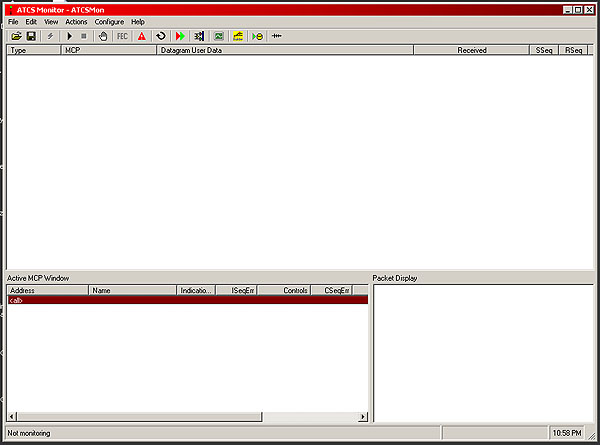Image resolution: width=600 pixels, height=445 pixels.
Task: Start monitoring with the play arrow icon
Action: [x=70, y=36]
